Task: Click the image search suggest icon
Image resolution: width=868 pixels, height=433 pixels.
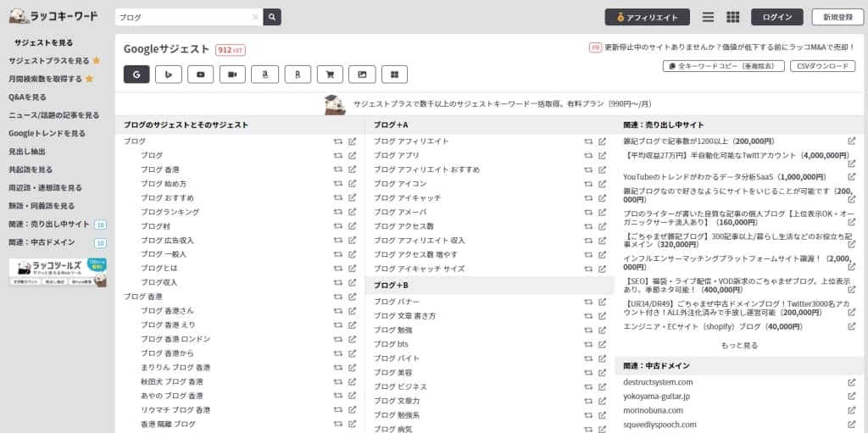Action: pos(362,75)
